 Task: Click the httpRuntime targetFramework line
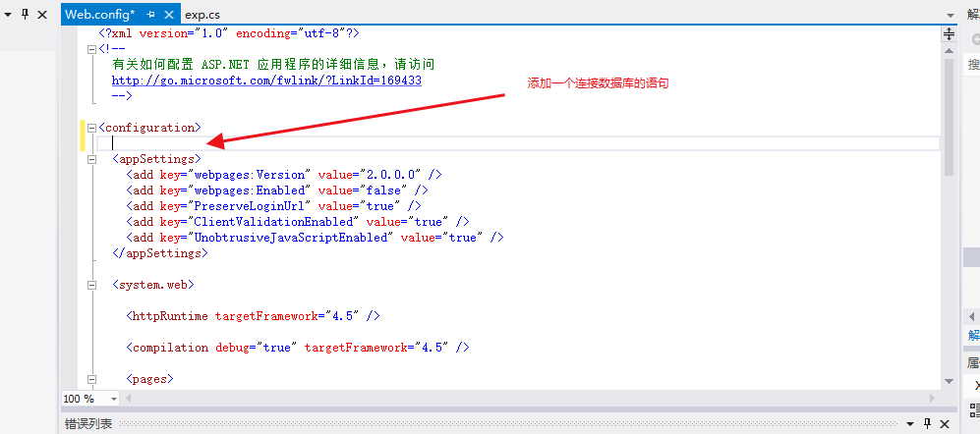pyautogui.click(x=254, y=316)
